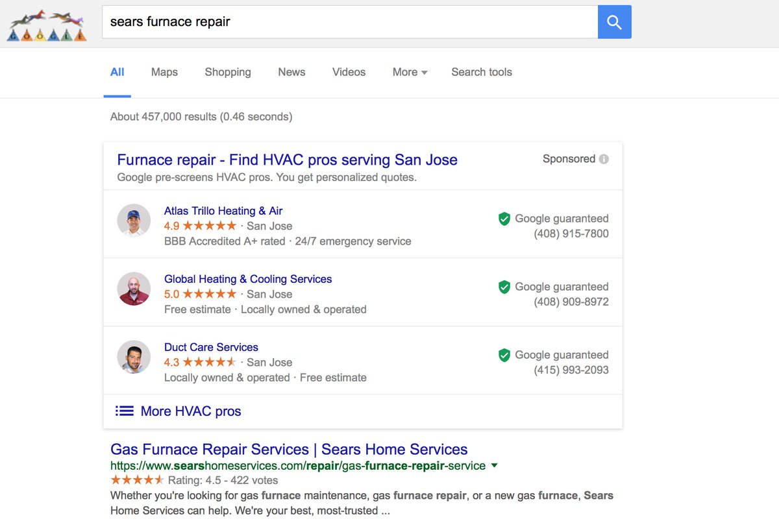Screen dimensions: 779x532
Task: Click the Google guaranteed shield for Global Heating
Action: tap(504, 287)
